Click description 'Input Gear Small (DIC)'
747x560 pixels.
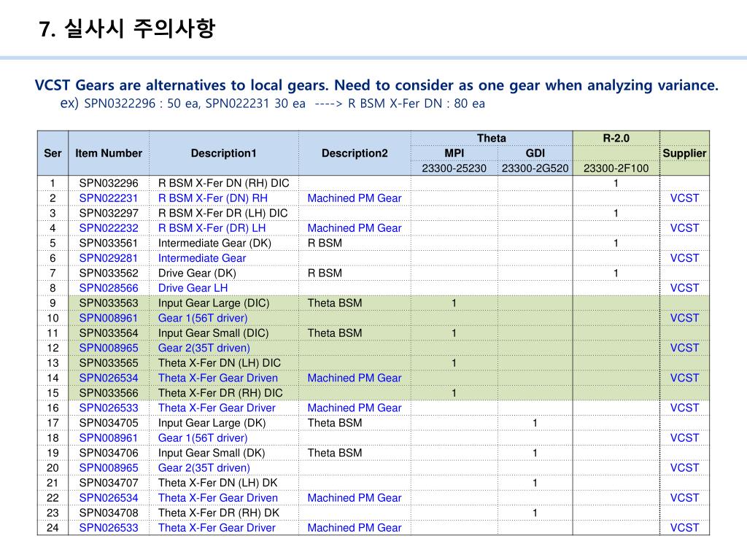coord(214,333)
